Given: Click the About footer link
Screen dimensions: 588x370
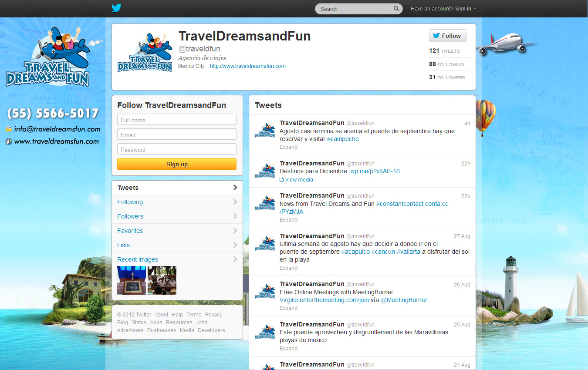Looking at the screenshot, I should tap(161, 315).
